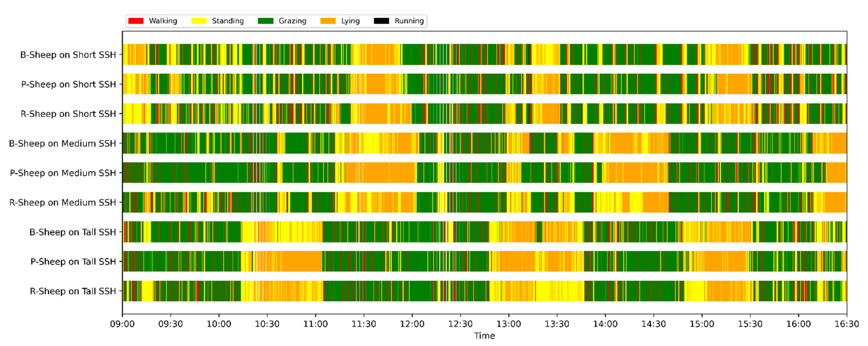This screenshot has width=868, height=346.
Task: Click the R-Sheep on Medium SSH label
Action: [62, 203]
